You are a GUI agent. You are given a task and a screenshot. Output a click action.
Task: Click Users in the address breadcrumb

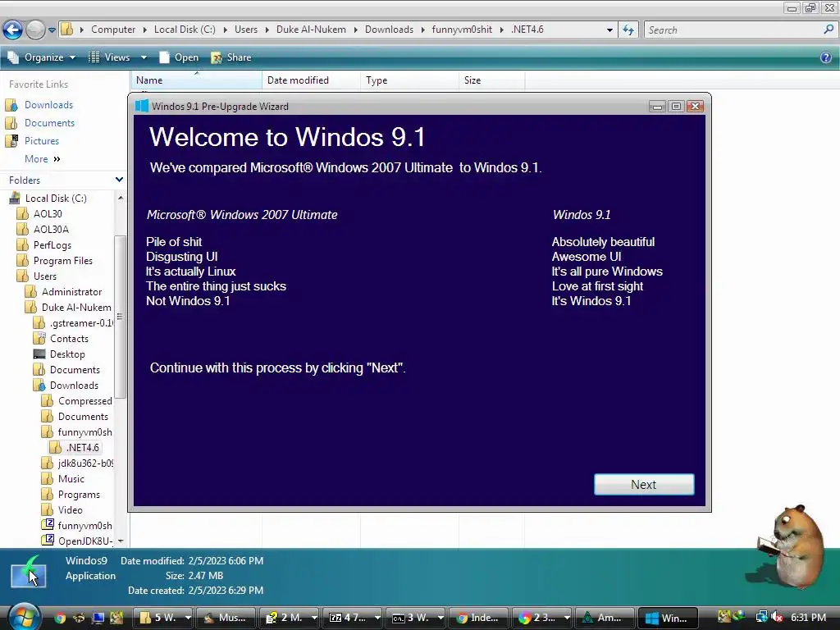(x=246, y=30)
